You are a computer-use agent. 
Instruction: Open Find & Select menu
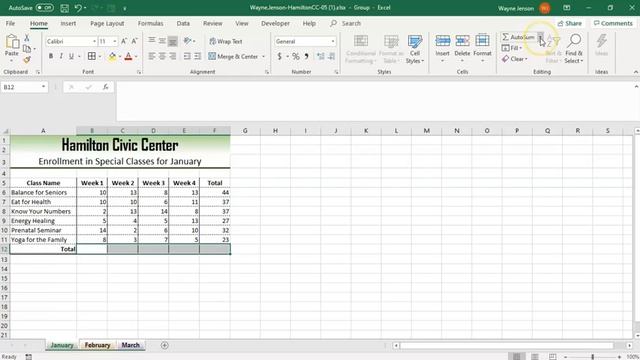click(x=574, y=49)
